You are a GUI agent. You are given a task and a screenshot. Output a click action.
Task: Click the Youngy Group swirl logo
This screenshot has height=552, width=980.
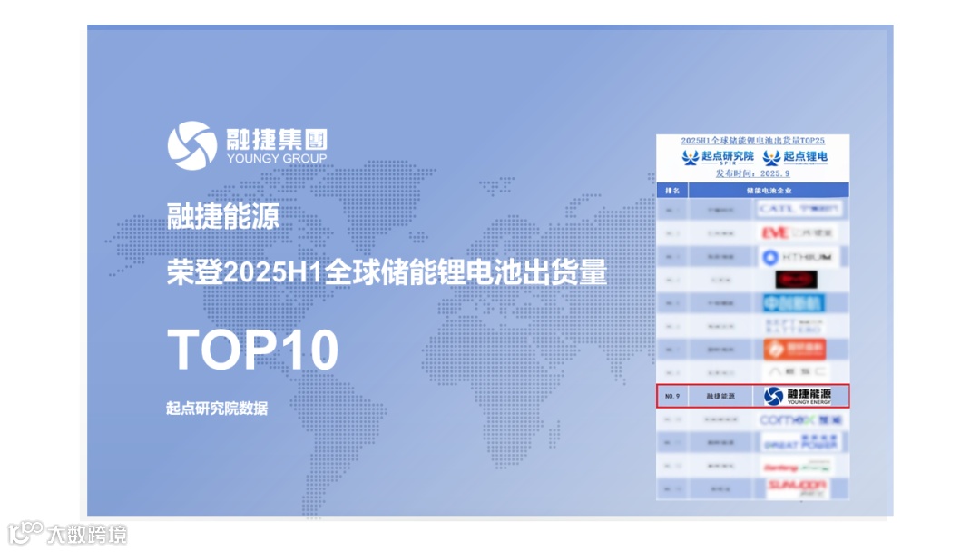click(x=191, y=145)
